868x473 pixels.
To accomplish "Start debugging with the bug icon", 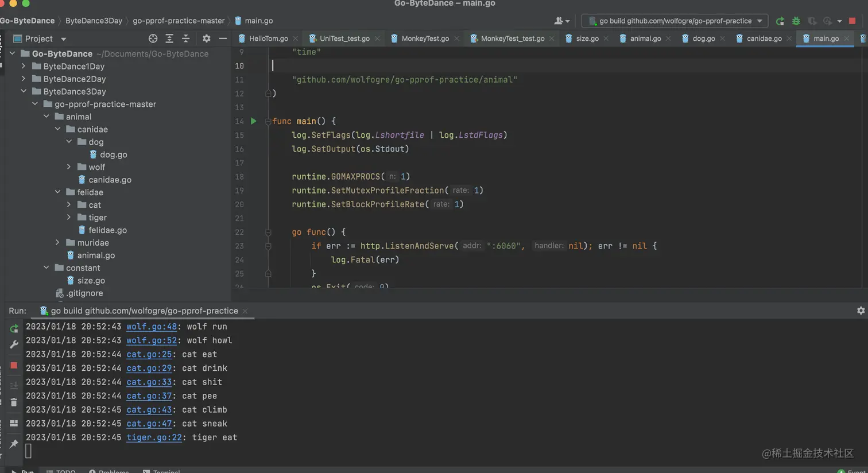I will pos(796,21).
